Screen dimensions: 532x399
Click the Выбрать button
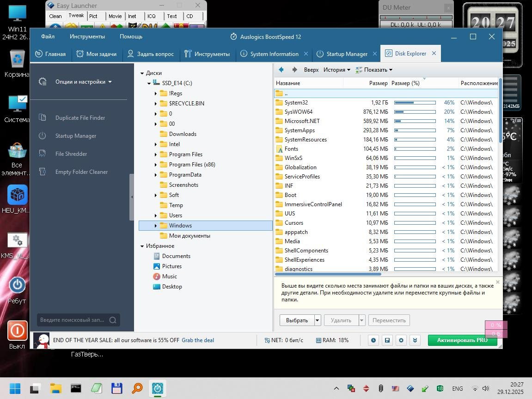click(x=297, y=320)
